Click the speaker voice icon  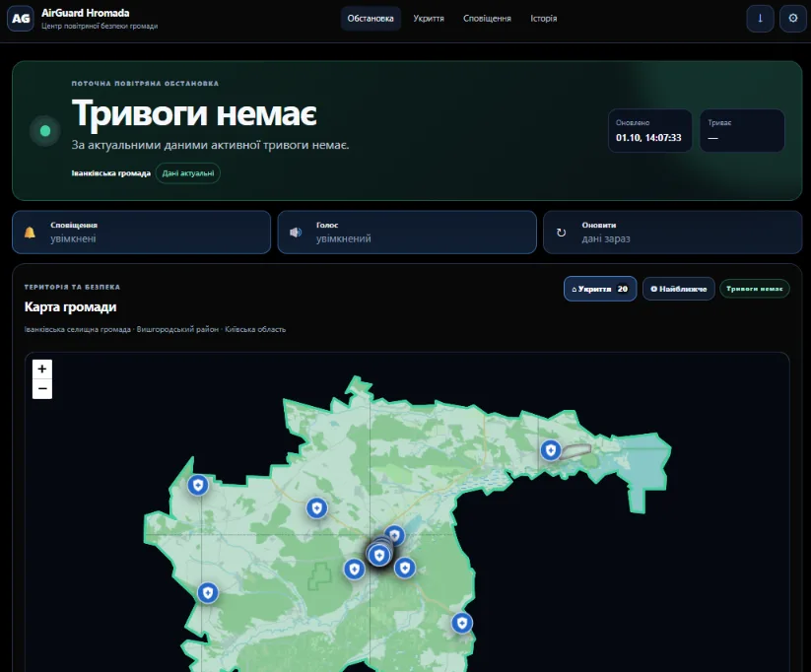296,233
